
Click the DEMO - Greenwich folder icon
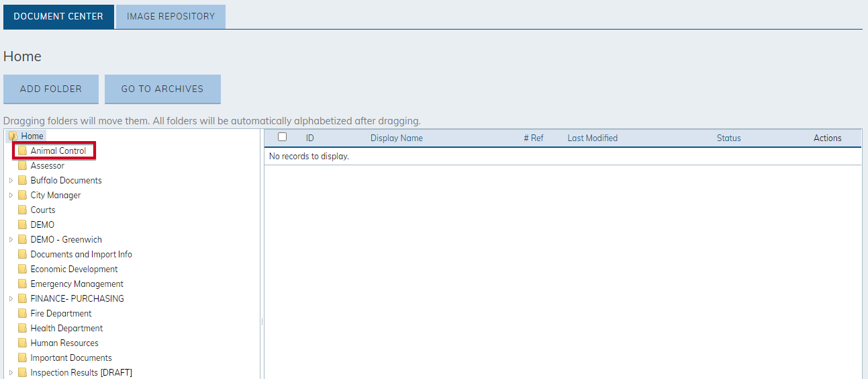click(22, 240)
